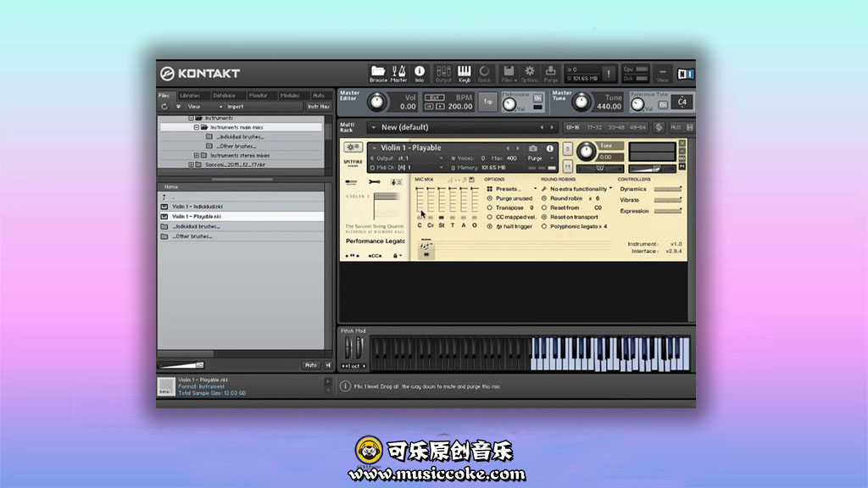Toggle the fp hall trigger option

[x=489, y=227]
